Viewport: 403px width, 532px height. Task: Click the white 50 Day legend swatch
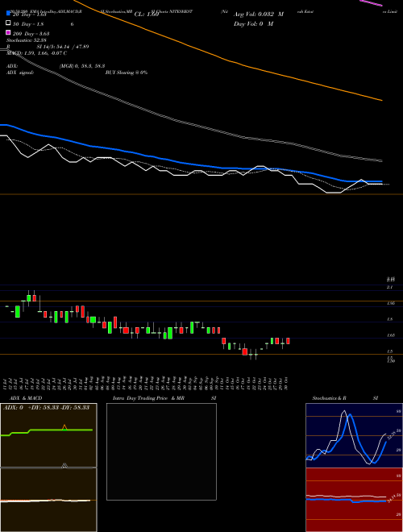click(8, 23)
